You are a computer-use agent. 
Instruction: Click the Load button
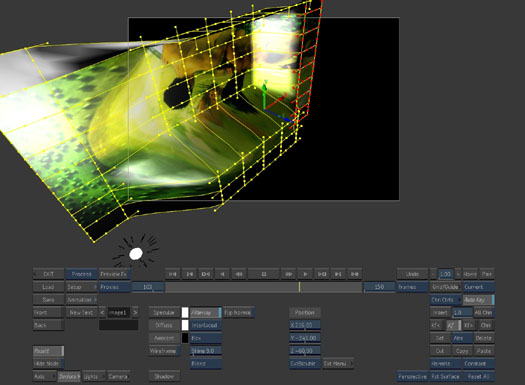click(x=48, y=287)
